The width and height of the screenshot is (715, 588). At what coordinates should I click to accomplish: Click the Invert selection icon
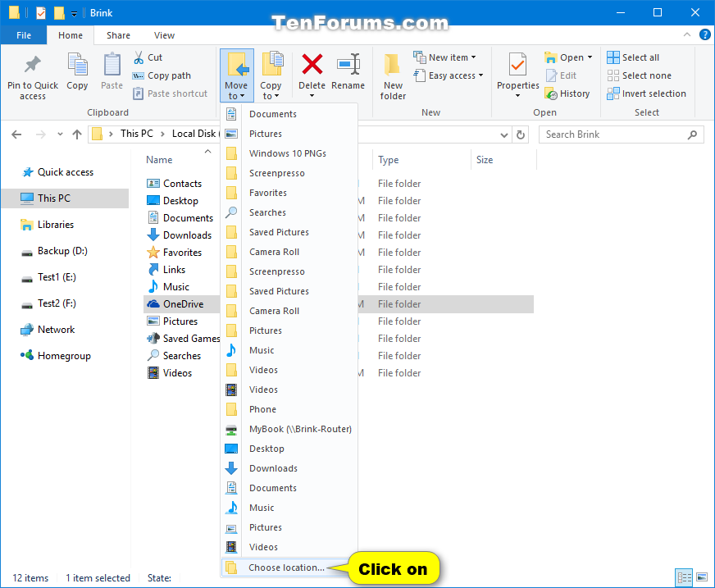pos(613,93)
